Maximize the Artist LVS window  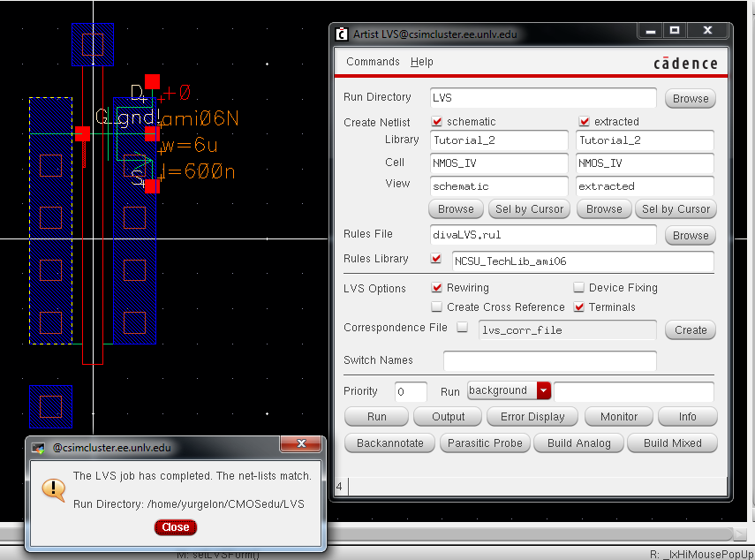tap(675, 30)
